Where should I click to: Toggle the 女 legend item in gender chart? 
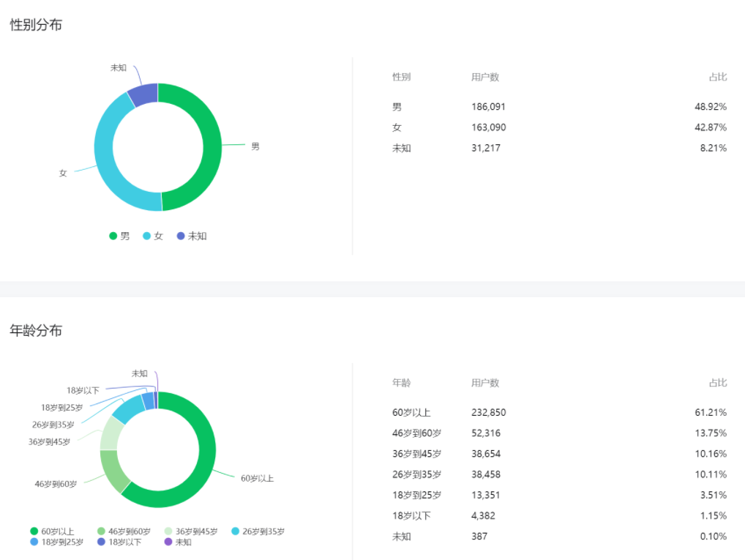point(153,236)
